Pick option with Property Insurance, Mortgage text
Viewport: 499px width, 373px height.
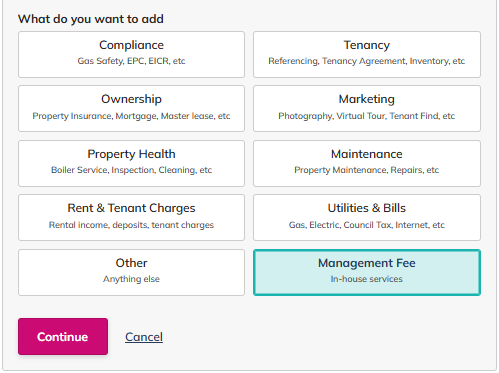[x=131, y=108]
